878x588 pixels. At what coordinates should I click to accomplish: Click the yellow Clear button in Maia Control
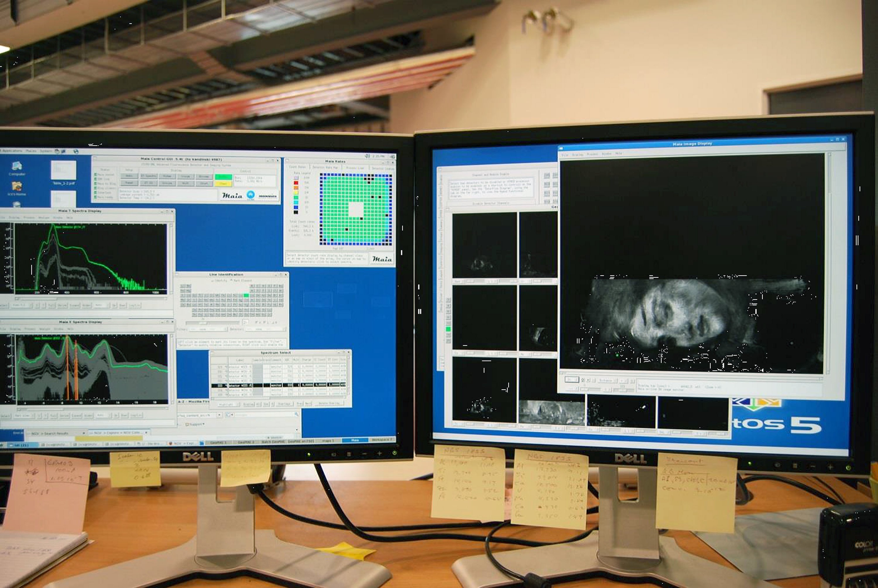click(223, 183)
